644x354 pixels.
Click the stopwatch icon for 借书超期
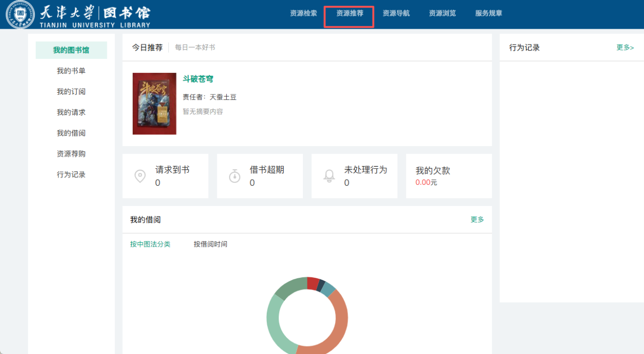point(235,176)
